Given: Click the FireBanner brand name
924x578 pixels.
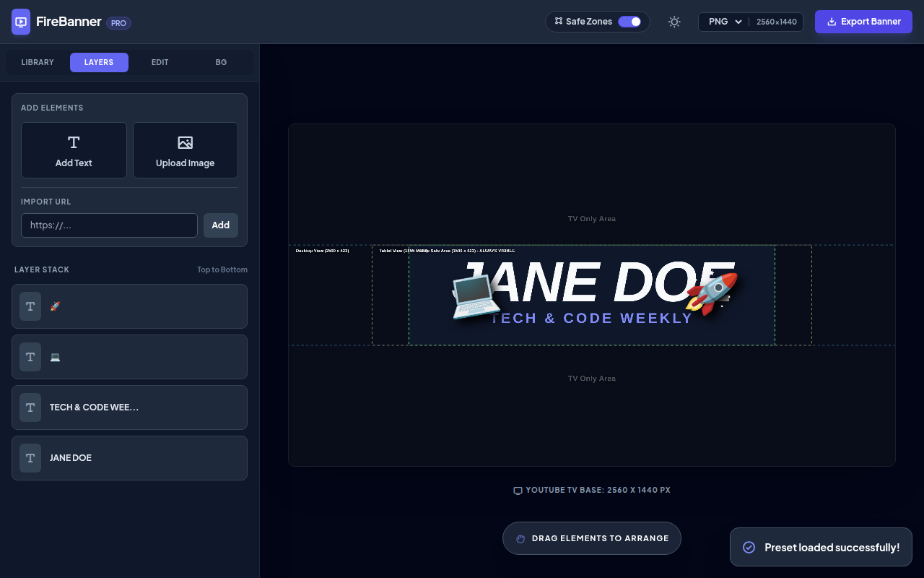Looking at the screenshot, I should click(69, 22).
